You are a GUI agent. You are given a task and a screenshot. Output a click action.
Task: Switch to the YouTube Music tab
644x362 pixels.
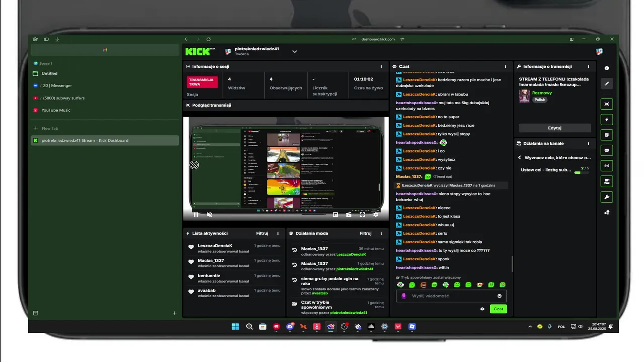click(x=105, y=110)
